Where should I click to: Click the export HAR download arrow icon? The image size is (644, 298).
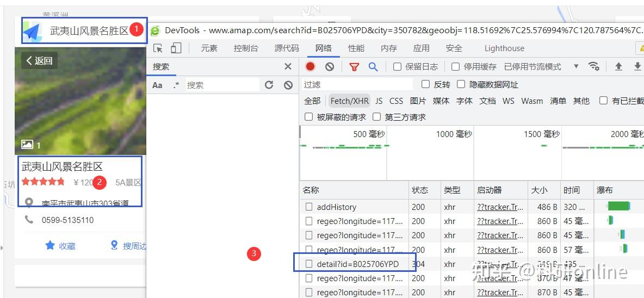point(637,66)
